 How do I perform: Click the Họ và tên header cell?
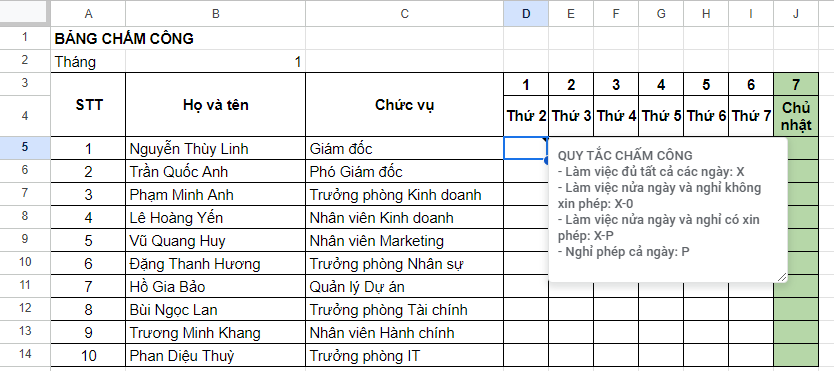tap(215, 105)
